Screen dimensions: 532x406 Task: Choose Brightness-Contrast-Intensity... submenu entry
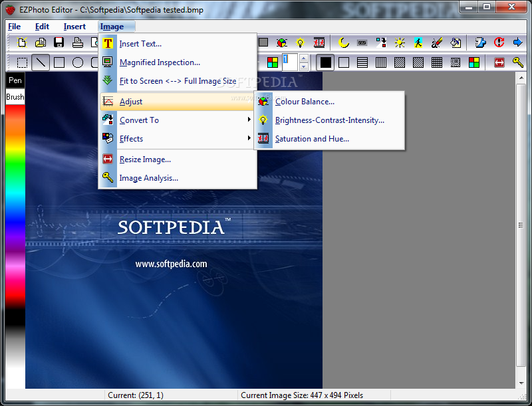click(x=329, y=120)
